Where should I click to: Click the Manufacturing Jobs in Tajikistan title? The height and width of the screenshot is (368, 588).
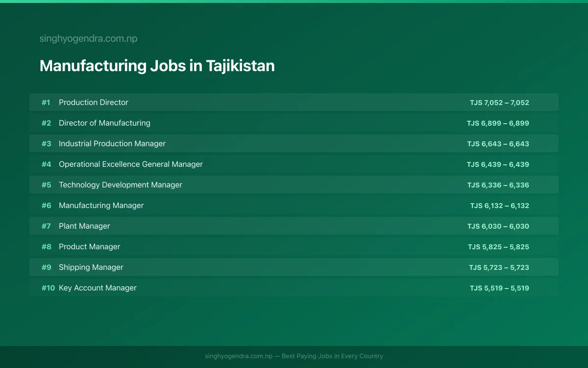click(157, 66)
